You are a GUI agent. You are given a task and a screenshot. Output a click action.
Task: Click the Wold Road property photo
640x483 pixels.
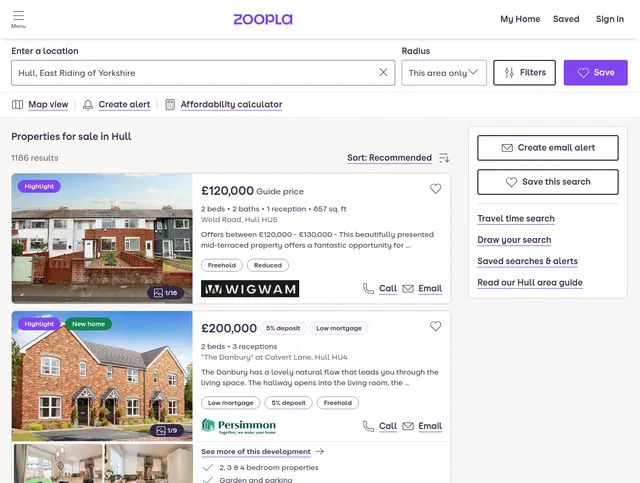(x=102, y=238)
